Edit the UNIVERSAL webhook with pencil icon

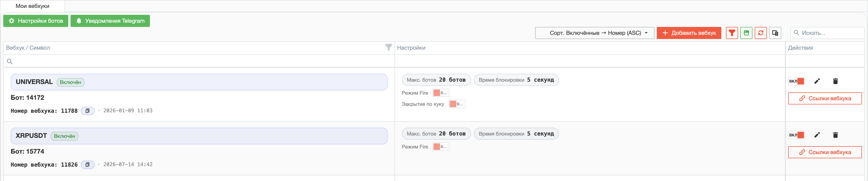[x=817, y=81]
